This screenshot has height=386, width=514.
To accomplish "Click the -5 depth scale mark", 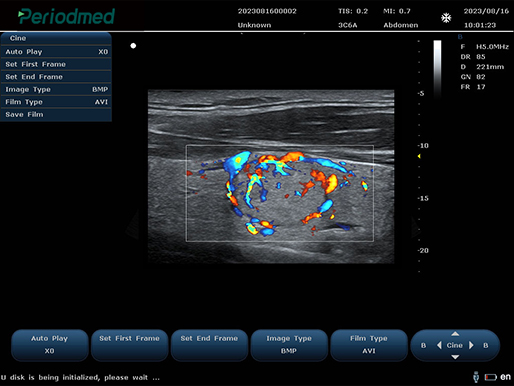I will [421, 93].
